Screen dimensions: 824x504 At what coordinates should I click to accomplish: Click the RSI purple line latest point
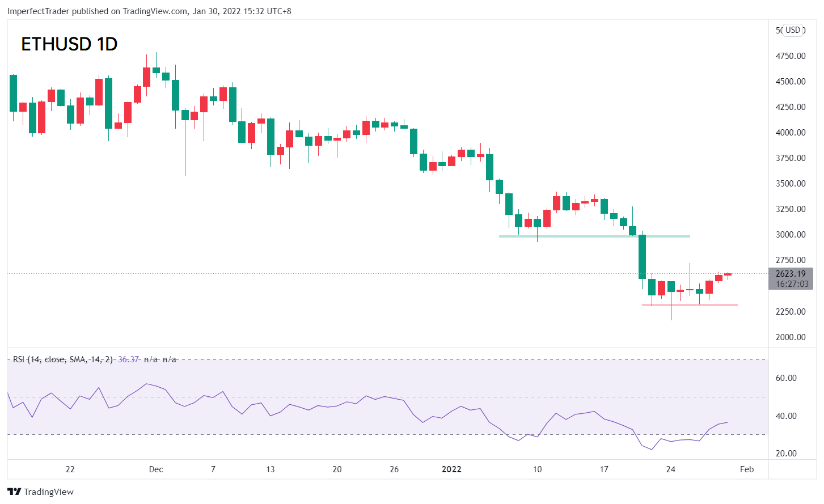(728, 422)
